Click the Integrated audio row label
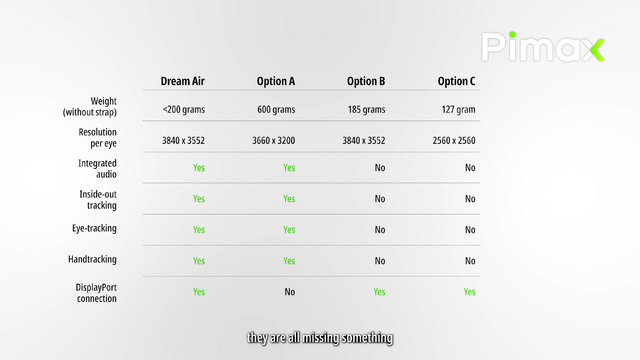Screen dimensions: 640x360 coord(98,169)
